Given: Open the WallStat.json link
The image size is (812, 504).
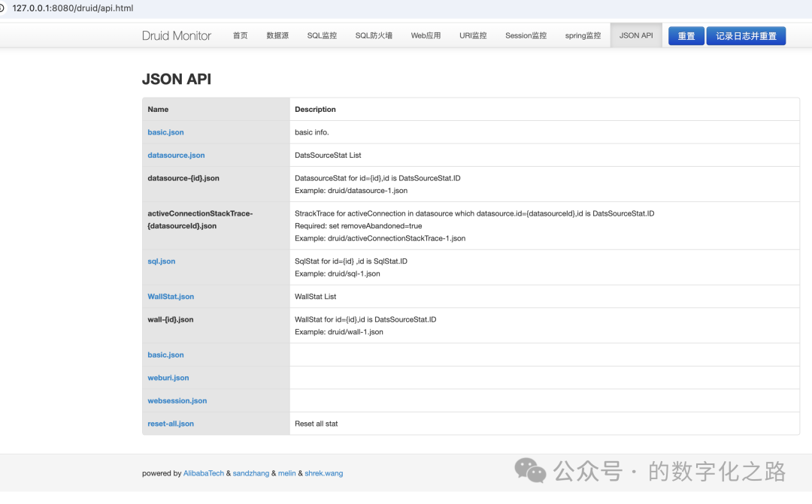Looking at the screenshot, I should point(171,297).
